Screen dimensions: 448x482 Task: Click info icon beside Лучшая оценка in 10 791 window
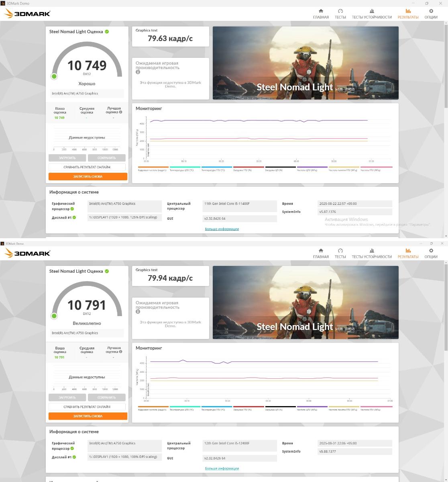pos(120,352)
